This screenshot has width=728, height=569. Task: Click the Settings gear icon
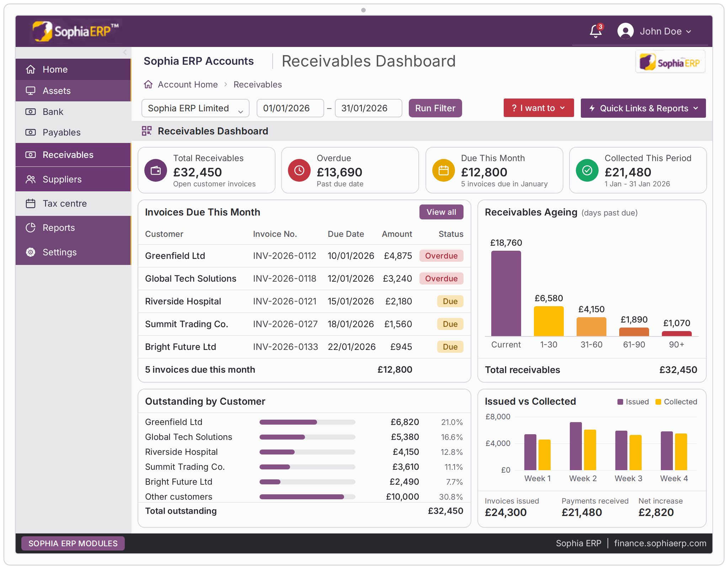coord(31,252)
